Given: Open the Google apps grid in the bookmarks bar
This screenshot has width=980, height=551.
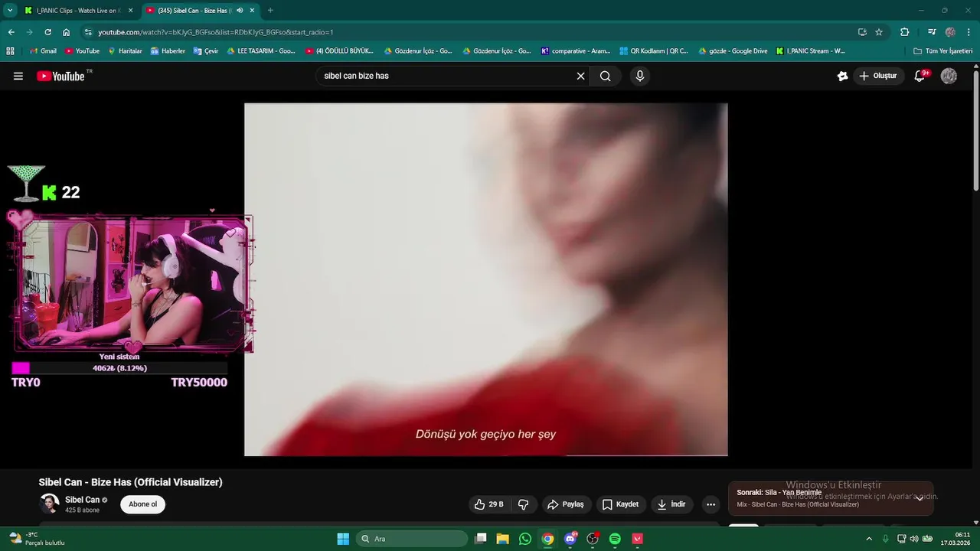Looking at the screenshot, I should tap(10, 51).
